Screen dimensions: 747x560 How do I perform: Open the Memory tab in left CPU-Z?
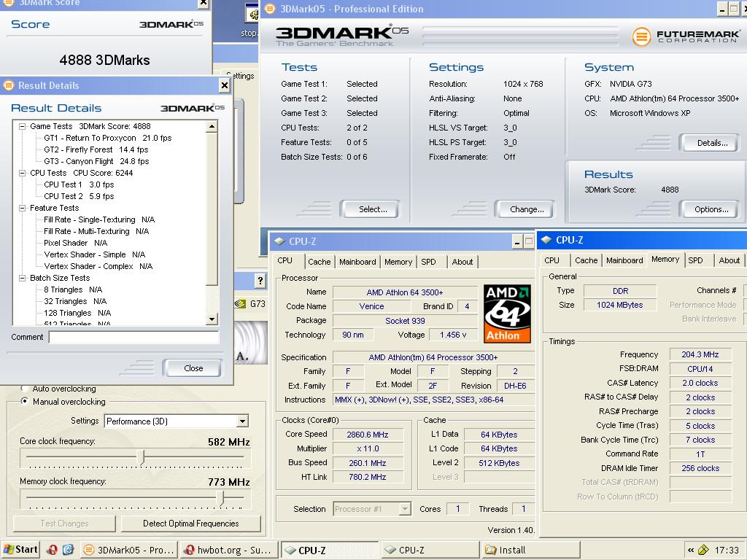(398, 262)
